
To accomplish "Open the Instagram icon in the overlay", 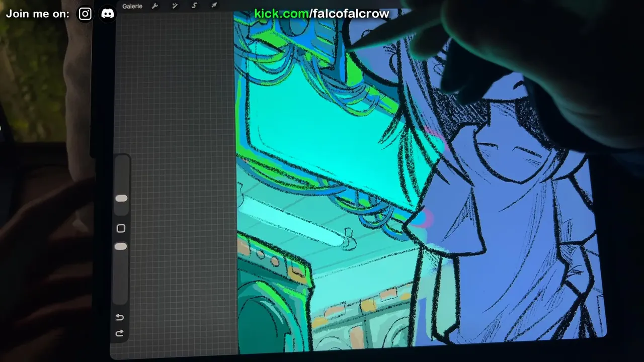I will click(85, 14).
